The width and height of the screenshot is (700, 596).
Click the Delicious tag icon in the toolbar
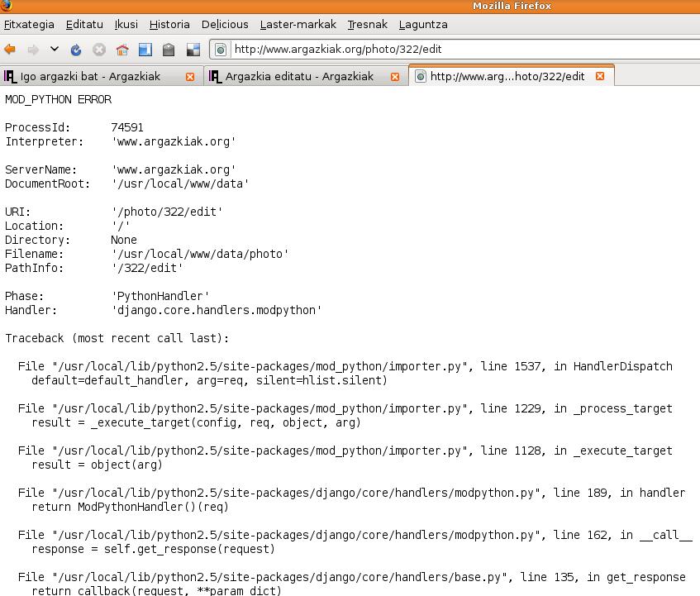pos(169,50)
